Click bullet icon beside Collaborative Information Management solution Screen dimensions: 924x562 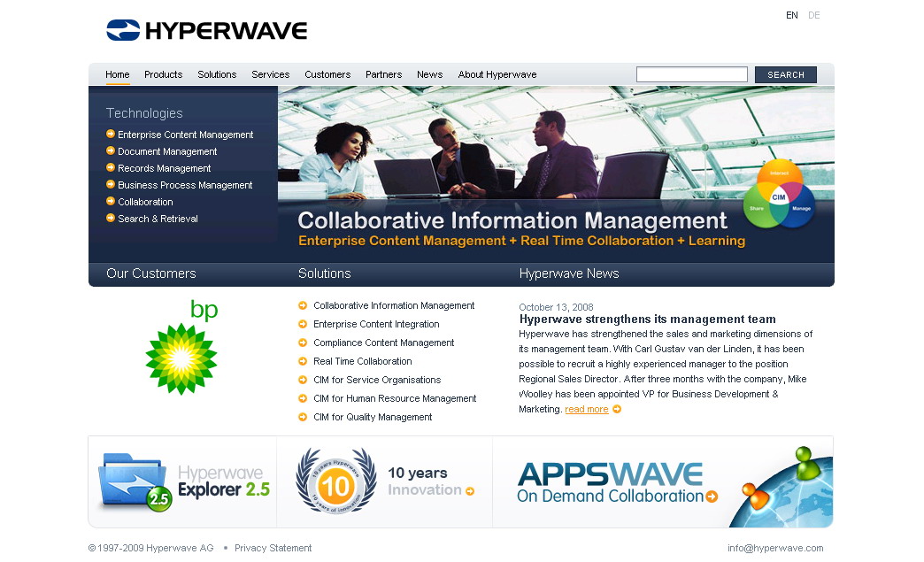tap(303, 305)
